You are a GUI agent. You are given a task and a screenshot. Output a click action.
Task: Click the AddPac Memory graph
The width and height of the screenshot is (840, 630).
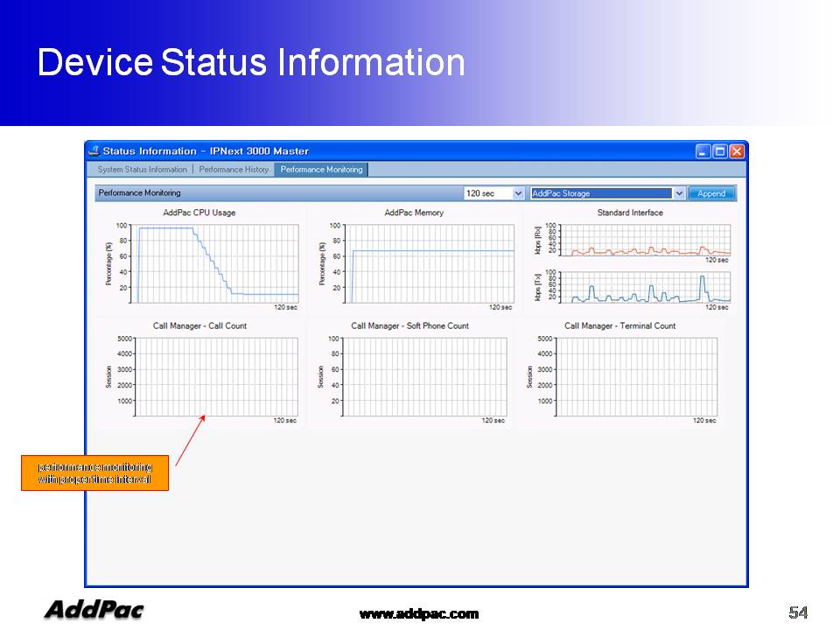[x=430, y=263]
